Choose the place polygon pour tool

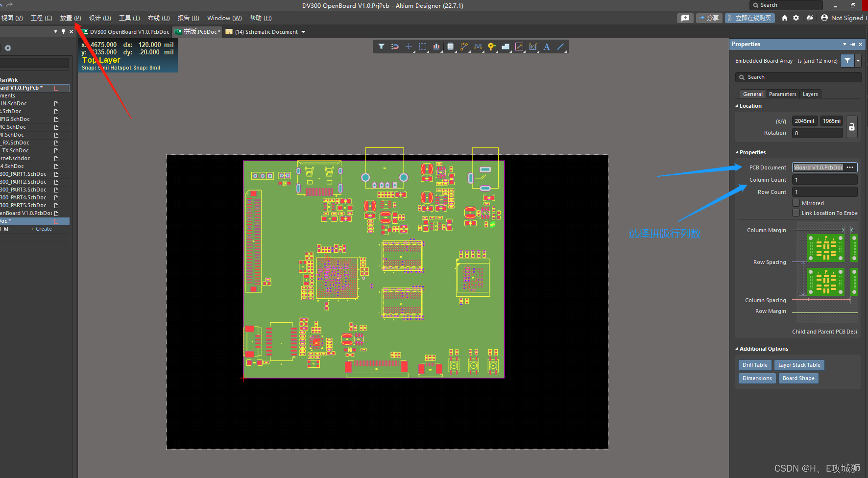tap(506, 47)
